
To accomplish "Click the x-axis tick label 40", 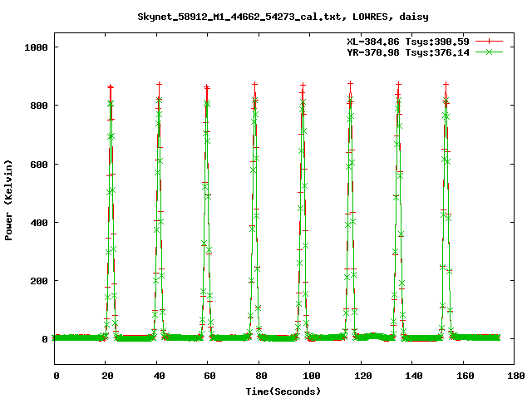I will (159, 376).
